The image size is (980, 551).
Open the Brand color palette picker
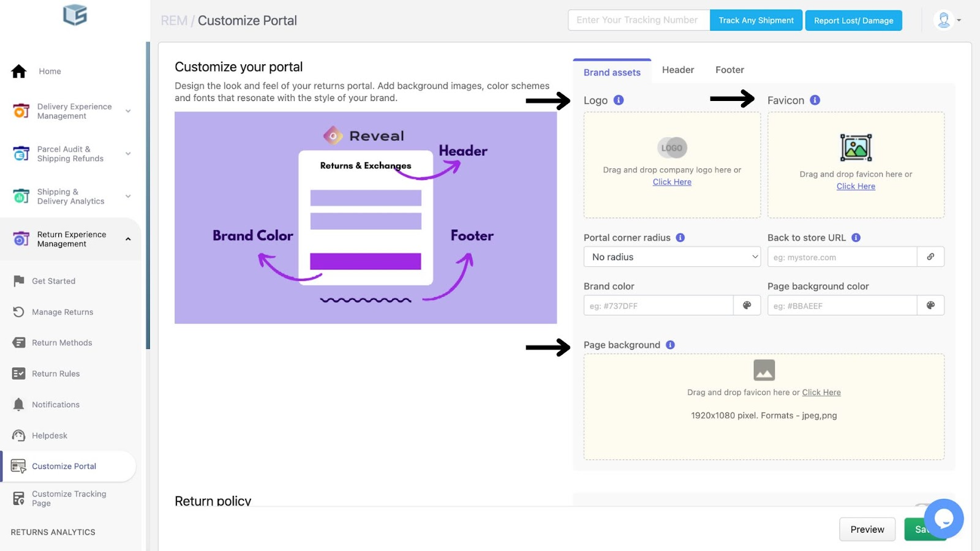747,305
